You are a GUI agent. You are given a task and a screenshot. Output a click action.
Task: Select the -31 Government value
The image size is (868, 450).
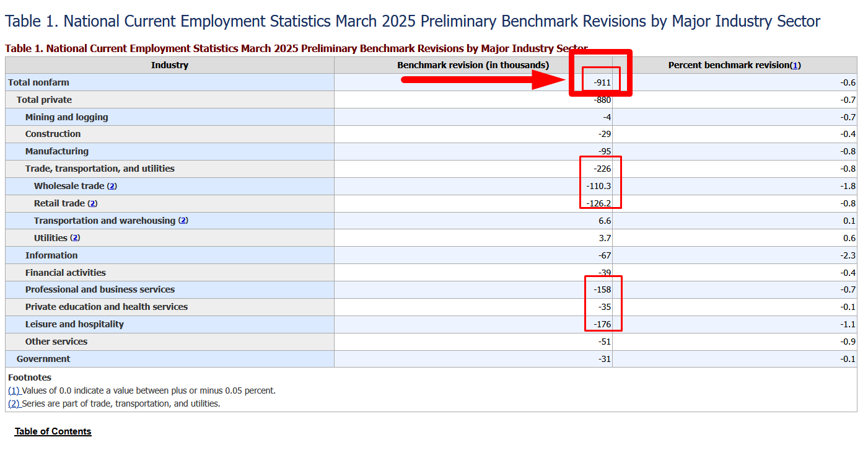click(x=605, y=359)
